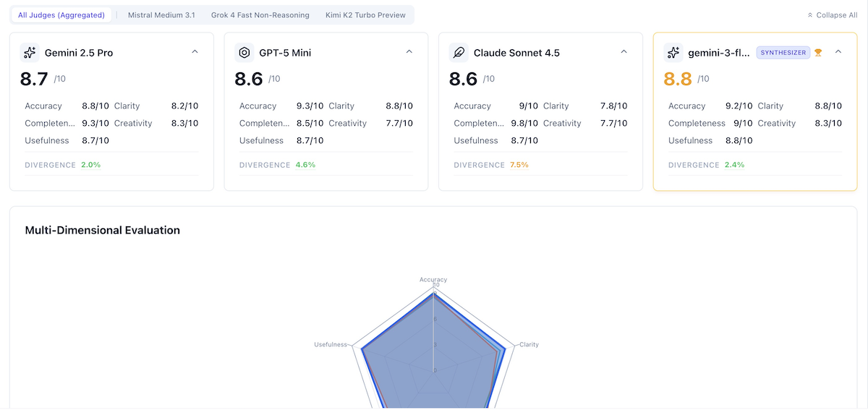
Task: Click the Multi-Dimensional Evaluation heading
Action: 102,231
